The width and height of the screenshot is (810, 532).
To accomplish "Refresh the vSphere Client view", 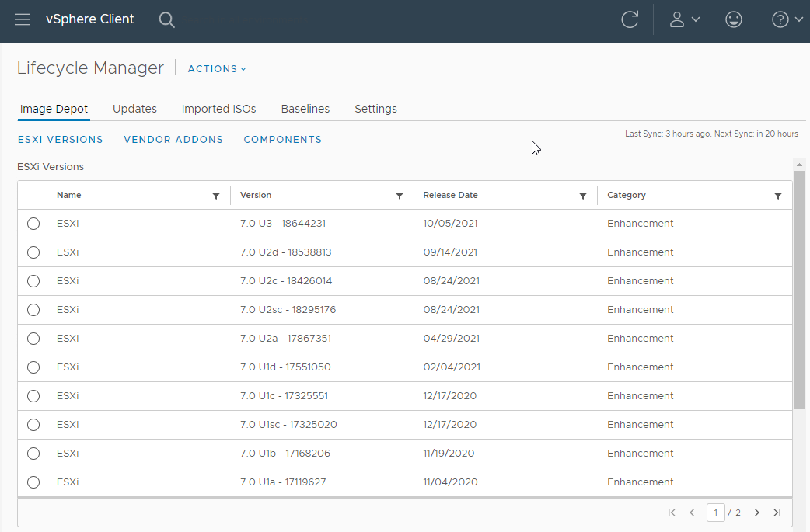I will pyautogui.click(x=630, y=19).
